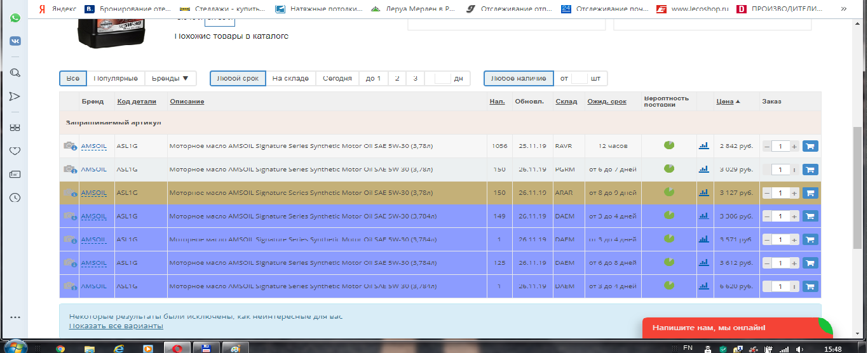Add the 3 127 руб. offer to cart
The height and width of the screenshot is (353, 868).
tap(810, 193)
